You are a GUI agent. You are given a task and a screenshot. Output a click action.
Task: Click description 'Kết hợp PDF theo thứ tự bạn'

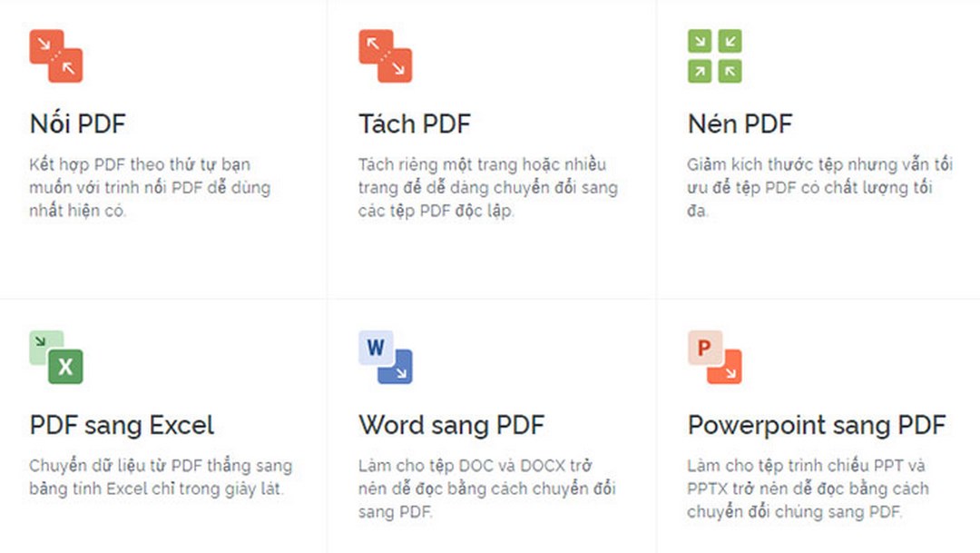[140, 164]
